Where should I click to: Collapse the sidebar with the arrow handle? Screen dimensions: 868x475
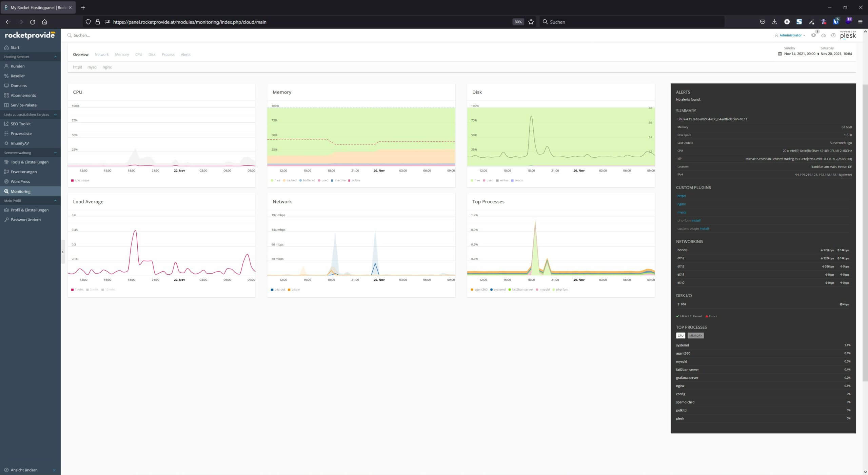pos(63,252)
